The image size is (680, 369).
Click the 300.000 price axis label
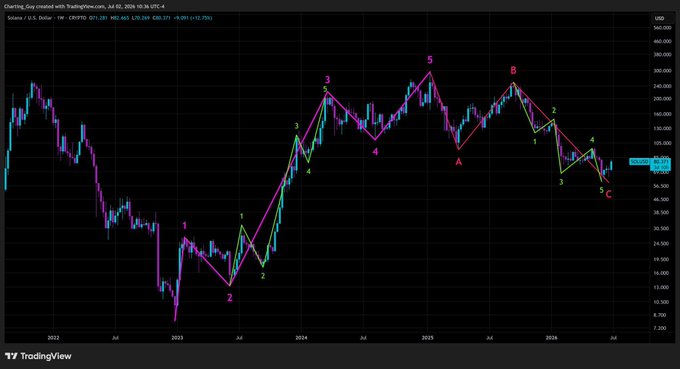[662, 71]
